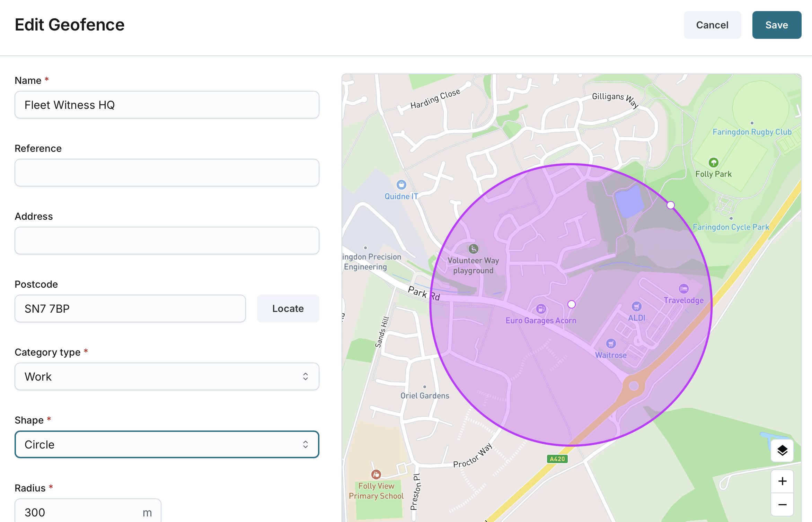Click into the Radius field
The image size is (812, 522).
[x=80, y=512]
